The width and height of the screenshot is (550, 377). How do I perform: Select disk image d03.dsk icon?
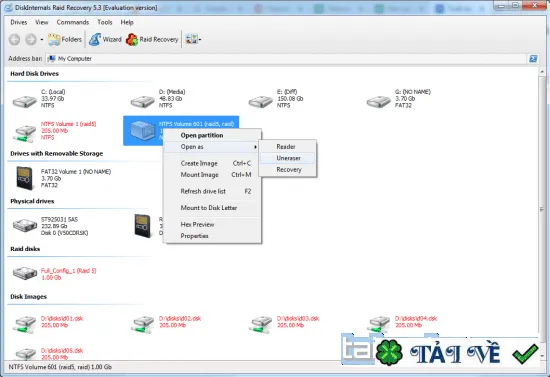260,324
